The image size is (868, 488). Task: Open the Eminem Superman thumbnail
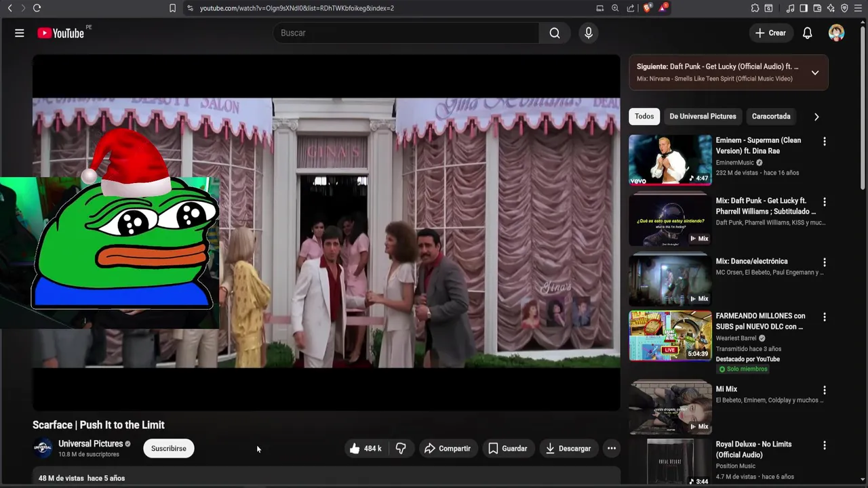670,159
